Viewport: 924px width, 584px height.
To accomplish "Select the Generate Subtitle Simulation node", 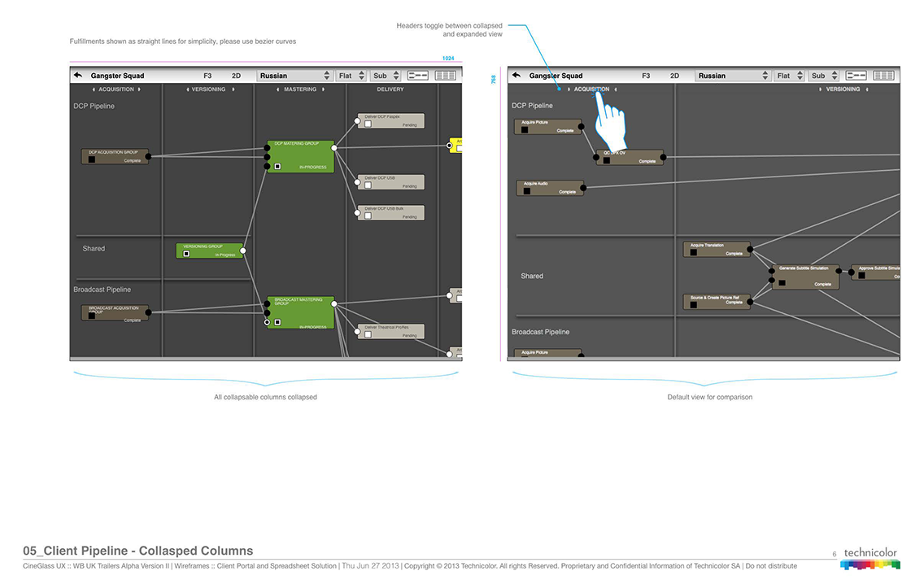I will coord(805,277).
